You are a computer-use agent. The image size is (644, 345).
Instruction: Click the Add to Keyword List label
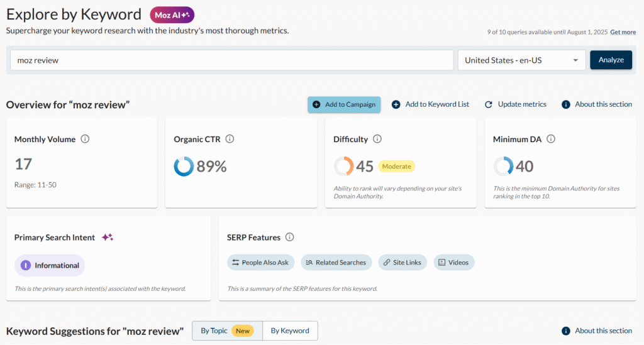[437, 104]
